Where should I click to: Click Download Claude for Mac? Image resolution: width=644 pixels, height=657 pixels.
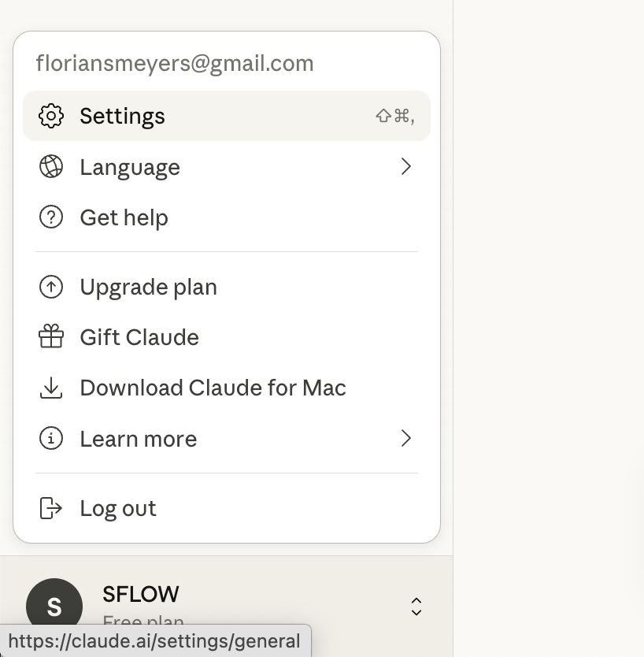tap(213, 388)
